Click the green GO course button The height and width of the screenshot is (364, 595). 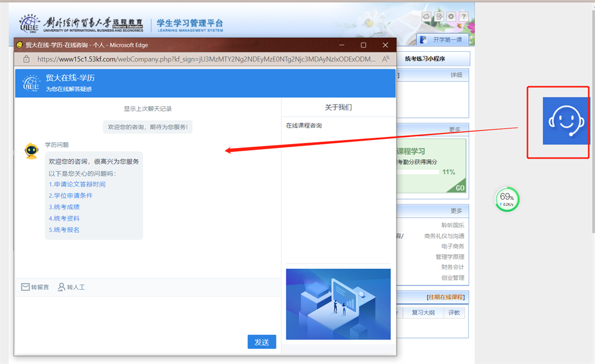click(459, 187)
